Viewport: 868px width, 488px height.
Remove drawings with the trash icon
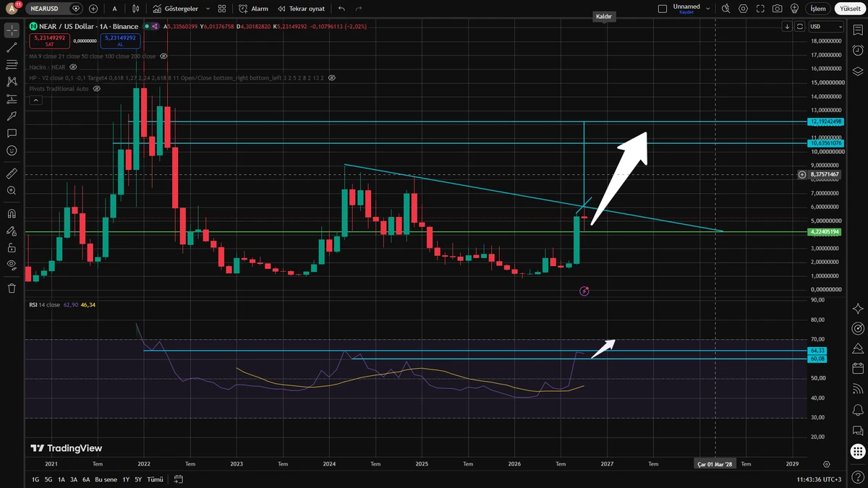[x=12, y=288]
